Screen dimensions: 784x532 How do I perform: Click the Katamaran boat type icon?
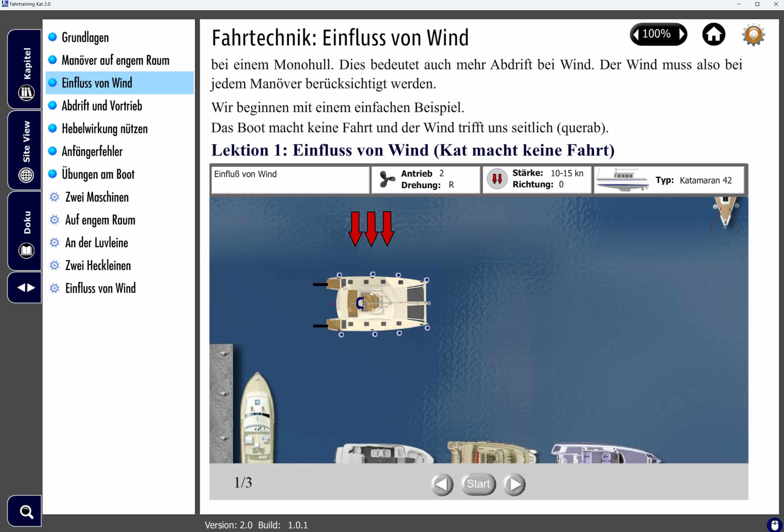coord(623,180)
